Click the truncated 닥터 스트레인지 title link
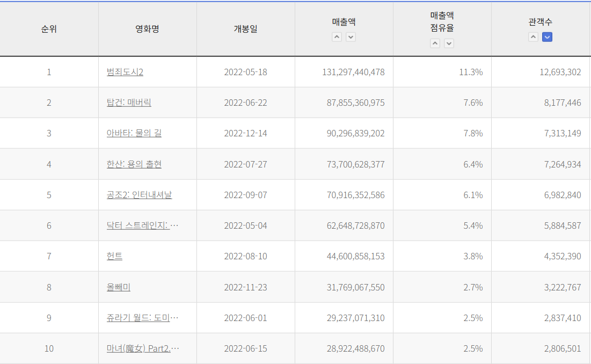The image size is (591, 364). pyautogui.click(x=142, y=225)
